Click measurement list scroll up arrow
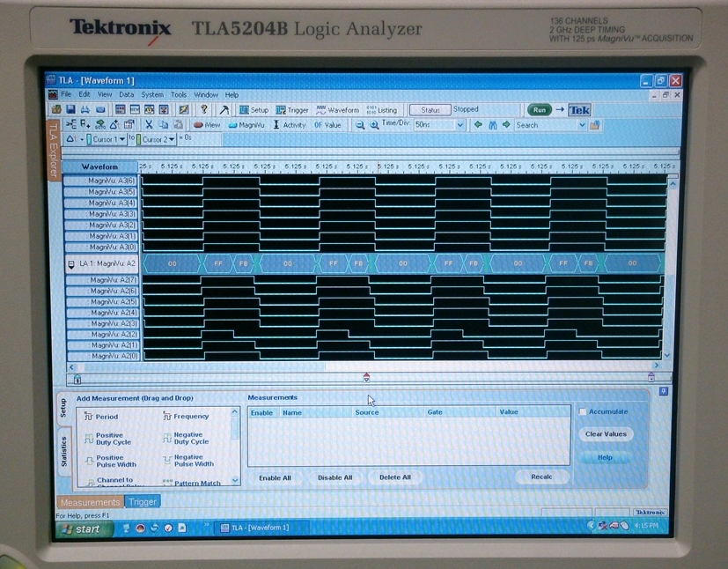 (x=235, y=411)
